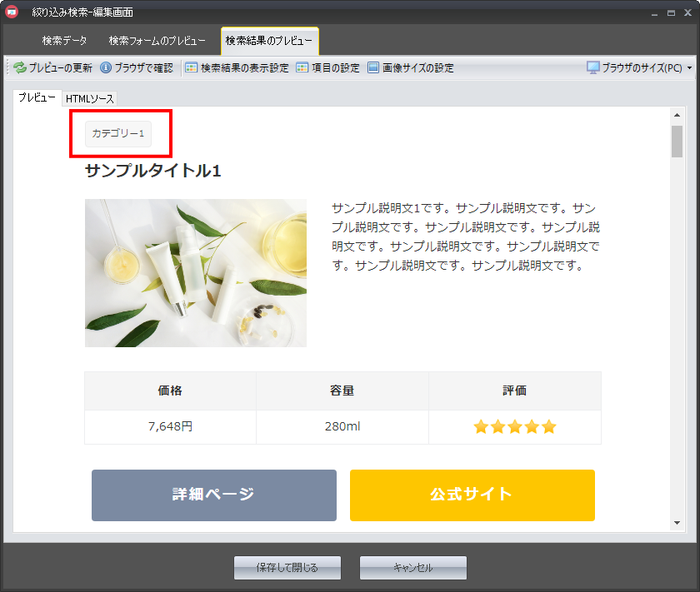
Task: Click the refresh preview icon
Action: (x=20, y=68)
